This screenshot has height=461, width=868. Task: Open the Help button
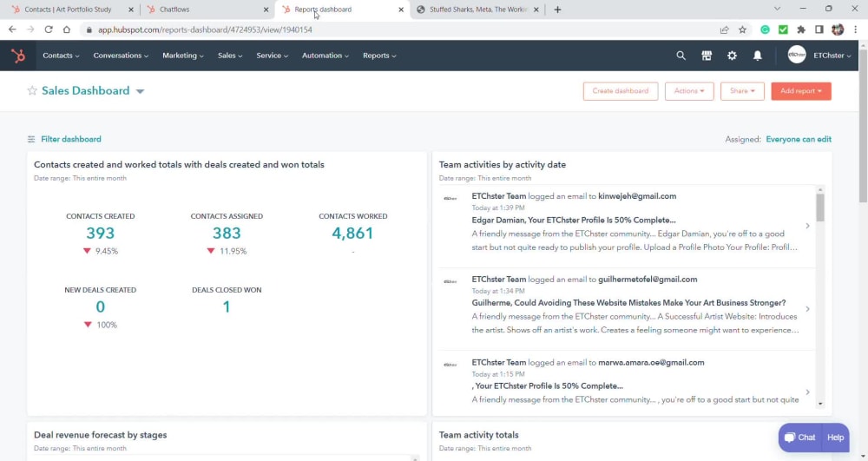point(835,438)
